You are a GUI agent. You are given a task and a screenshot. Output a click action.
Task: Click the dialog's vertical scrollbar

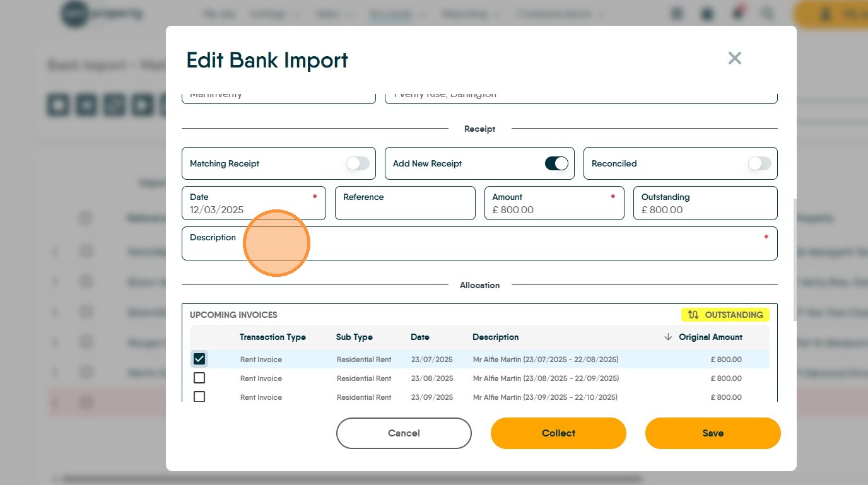794,260
